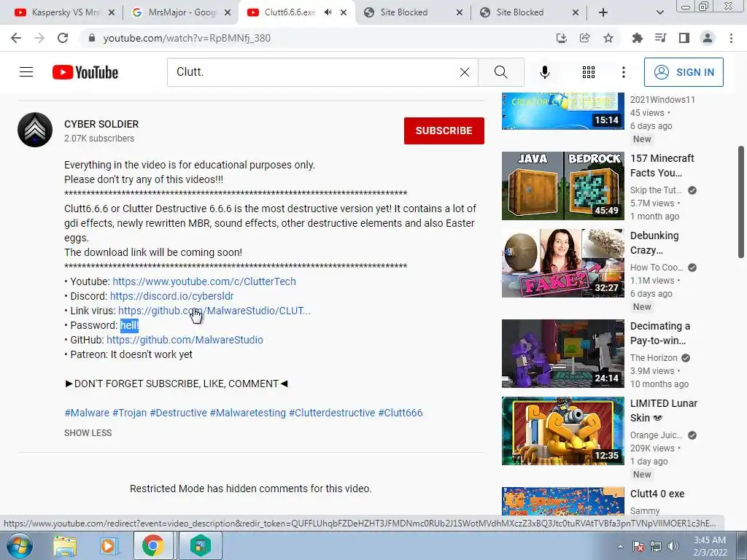Go forward to the next page
The image size is (747, 560).
click(x=39, y=38)
